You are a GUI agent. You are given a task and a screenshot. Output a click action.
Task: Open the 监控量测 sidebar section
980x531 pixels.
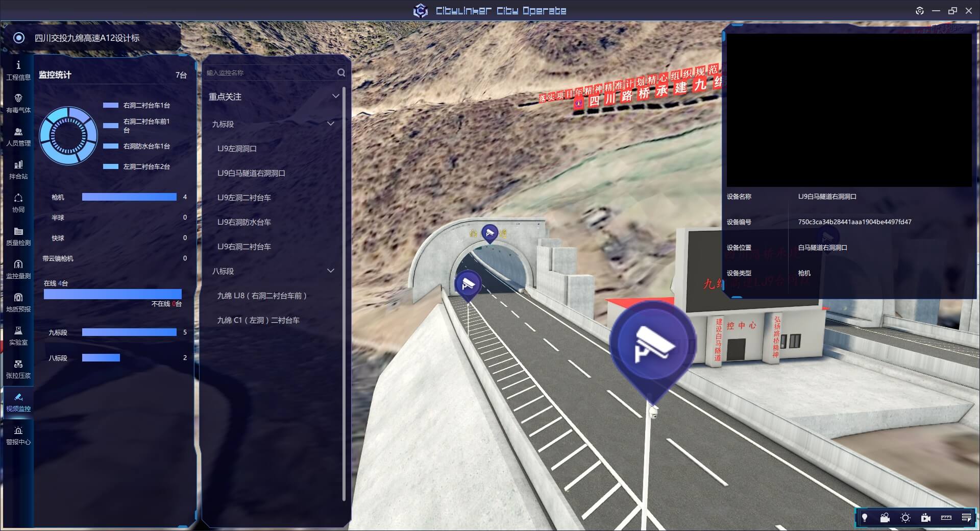tap(18, 270)
